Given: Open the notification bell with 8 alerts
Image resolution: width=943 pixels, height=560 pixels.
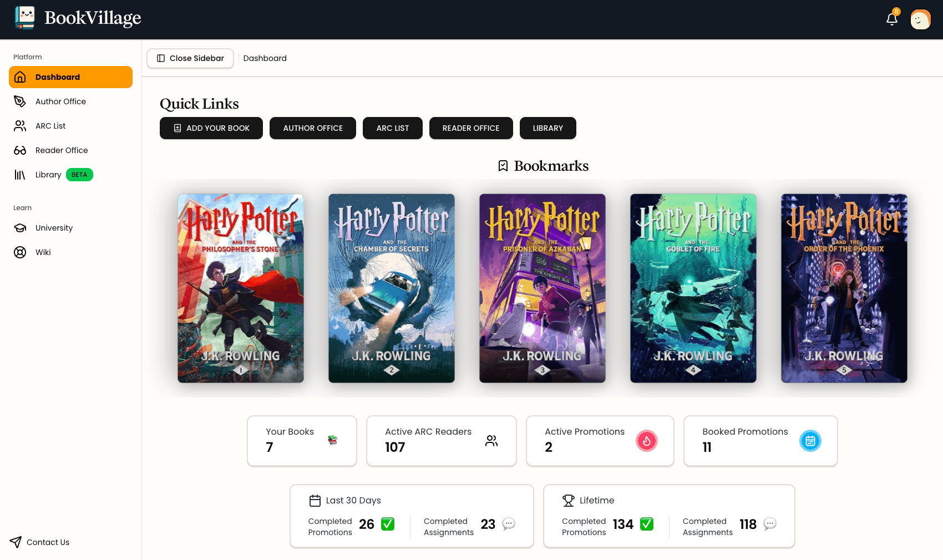Looking at the screenshot, I should click(891, 18).
